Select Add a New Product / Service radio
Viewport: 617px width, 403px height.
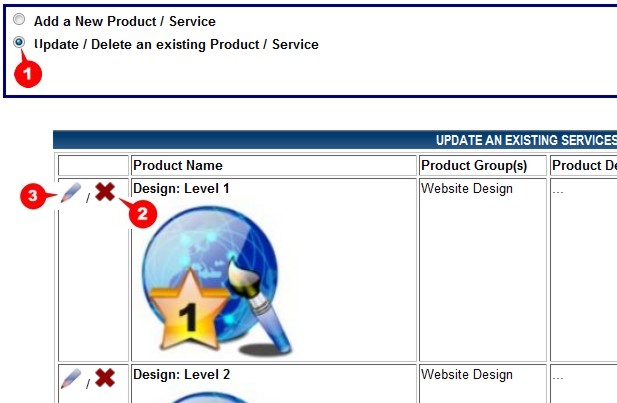pyautogui.click(x=19, y=19)
